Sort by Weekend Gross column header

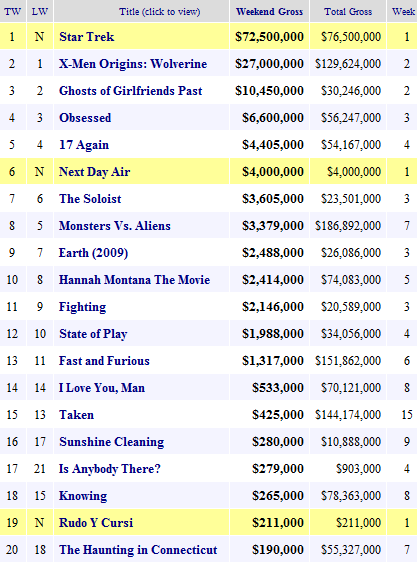tap(269, 11)
